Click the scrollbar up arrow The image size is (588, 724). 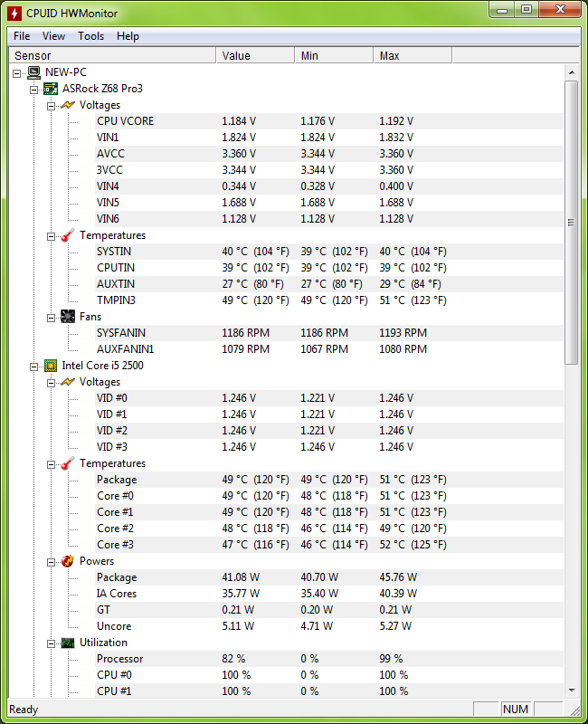[x=572, y=72]
